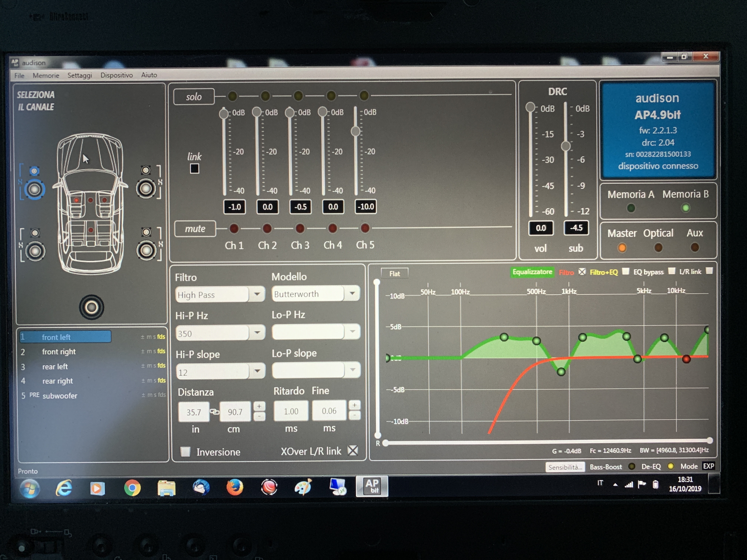This screenshot has width=747, height=560.
Task: Show hidden tray icons arrow
Action: click(x=615, y=485)
